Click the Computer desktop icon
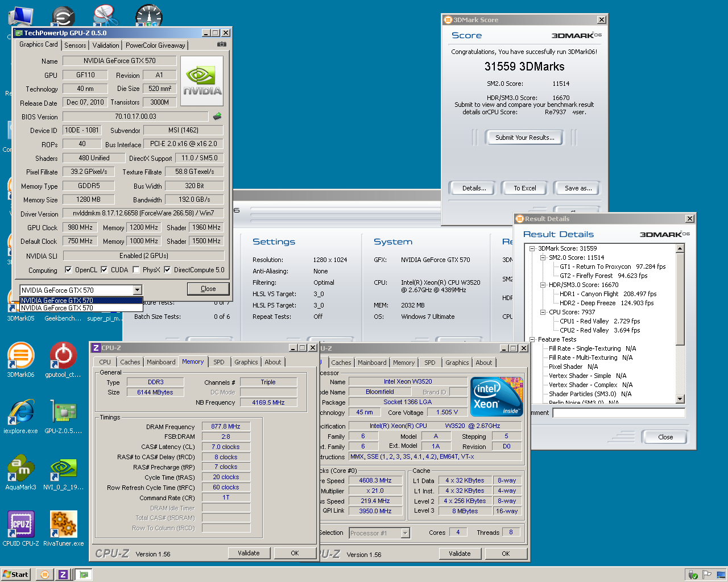 (x=20, y=17)
